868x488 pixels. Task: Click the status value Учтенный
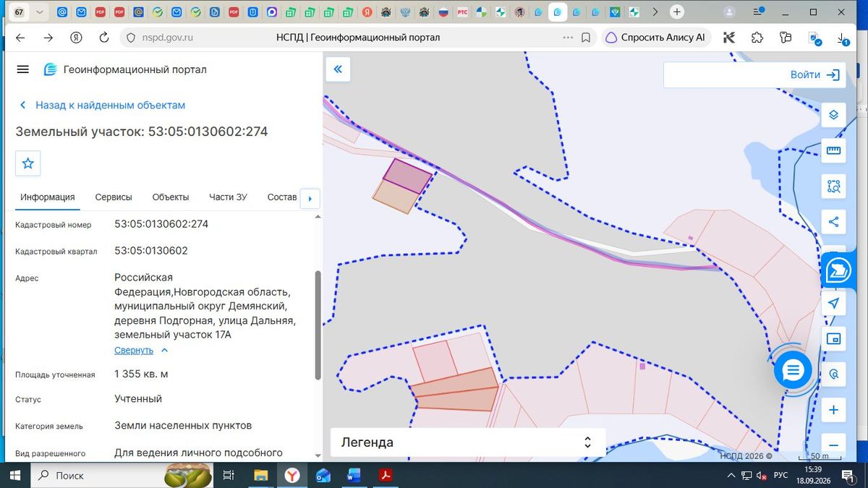point(138,398)
